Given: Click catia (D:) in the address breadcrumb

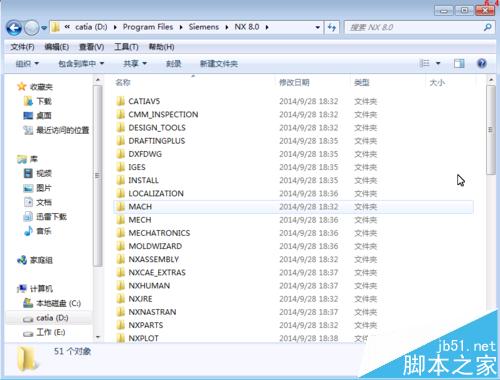Looking at the screenshot, I should (91, 27).
